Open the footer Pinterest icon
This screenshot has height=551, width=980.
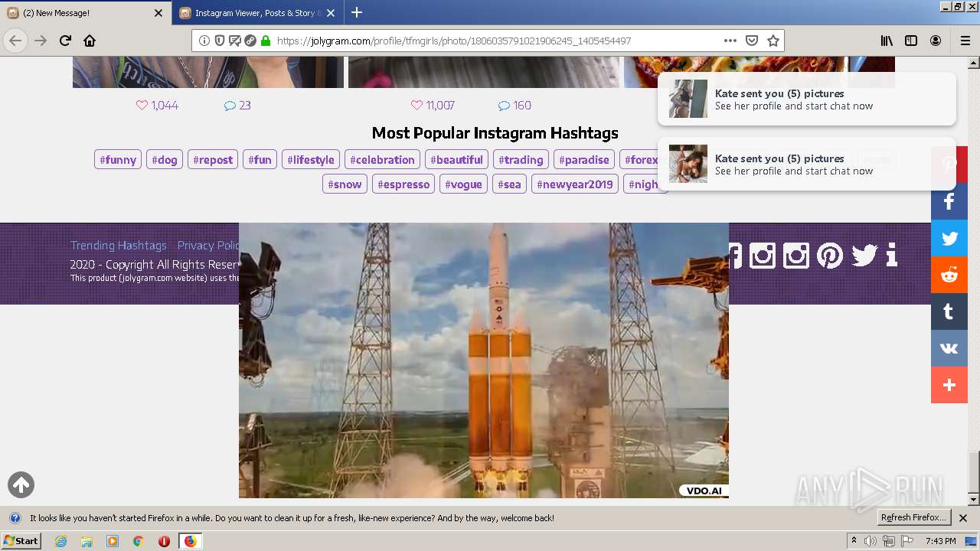(830, 255)
